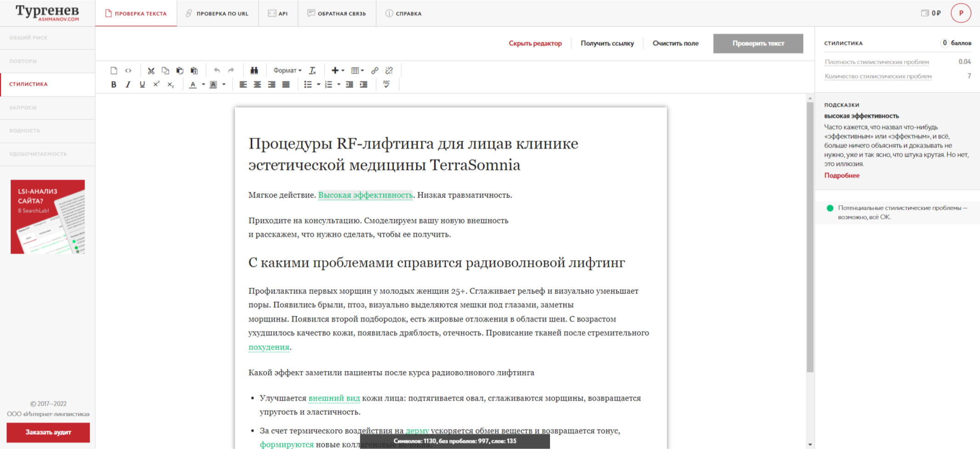Select Повторы sidebar item

point(48,61)
